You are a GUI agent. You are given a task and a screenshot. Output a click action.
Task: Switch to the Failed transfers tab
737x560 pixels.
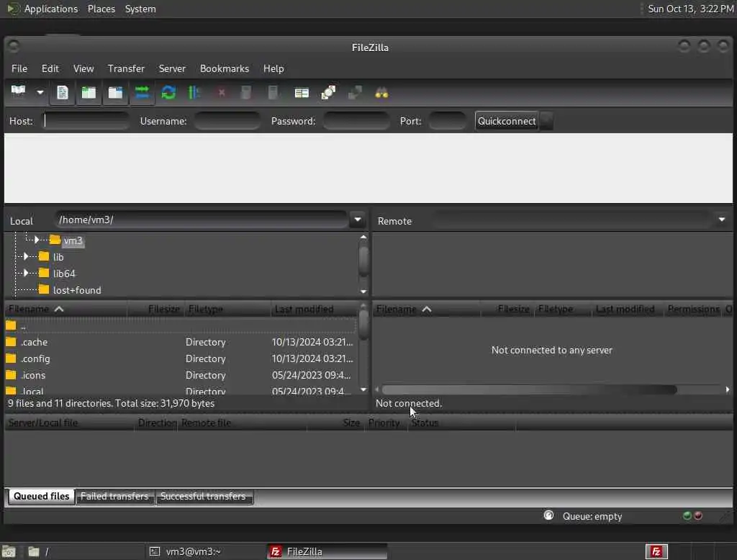coord(114,496)
